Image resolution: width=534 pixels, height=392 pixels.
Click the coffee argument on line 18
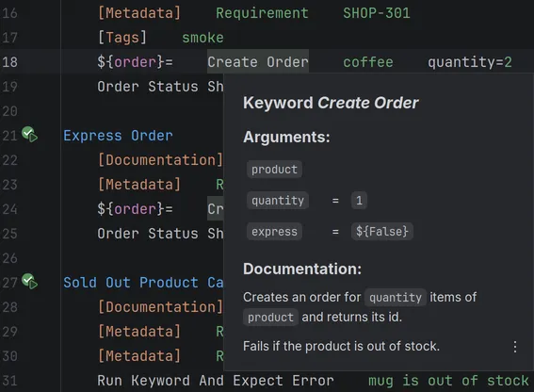click(x=368, y=62)
